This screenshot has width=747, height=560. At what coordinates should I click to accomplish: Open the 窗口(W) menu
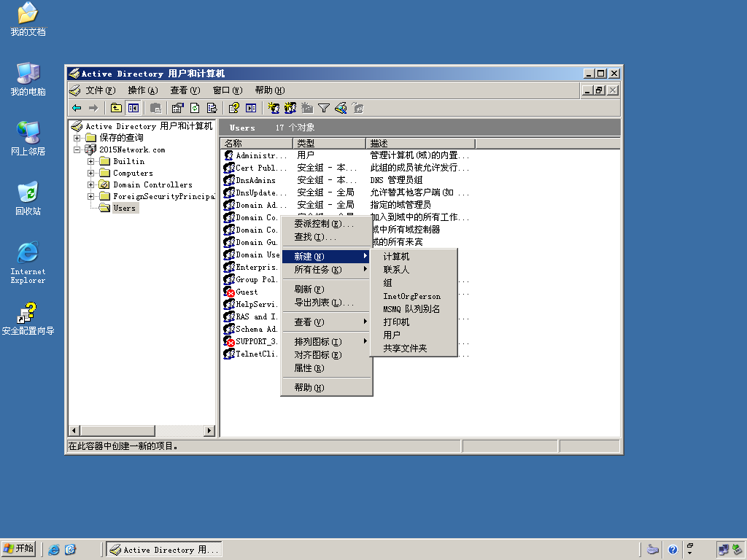tap(228, 90)
